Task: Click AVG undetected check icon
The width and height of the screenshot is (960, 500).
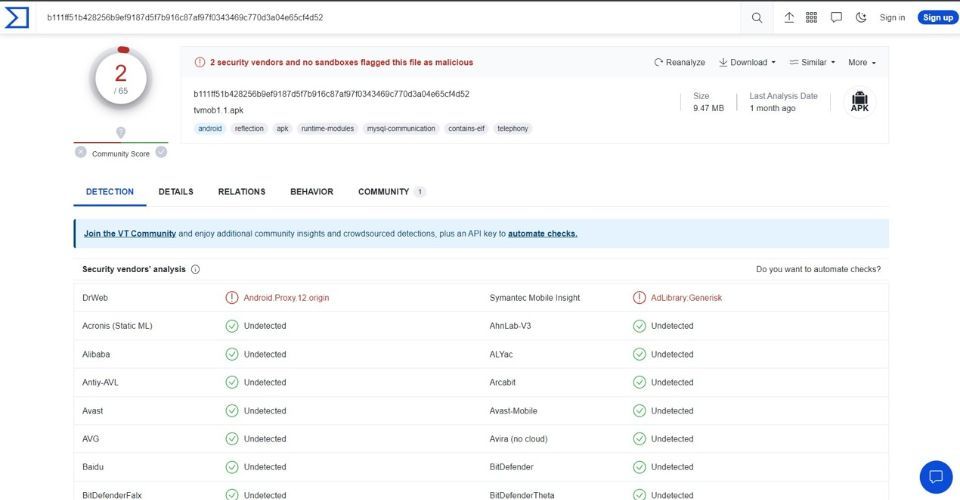Action: [x=231, y=439]
